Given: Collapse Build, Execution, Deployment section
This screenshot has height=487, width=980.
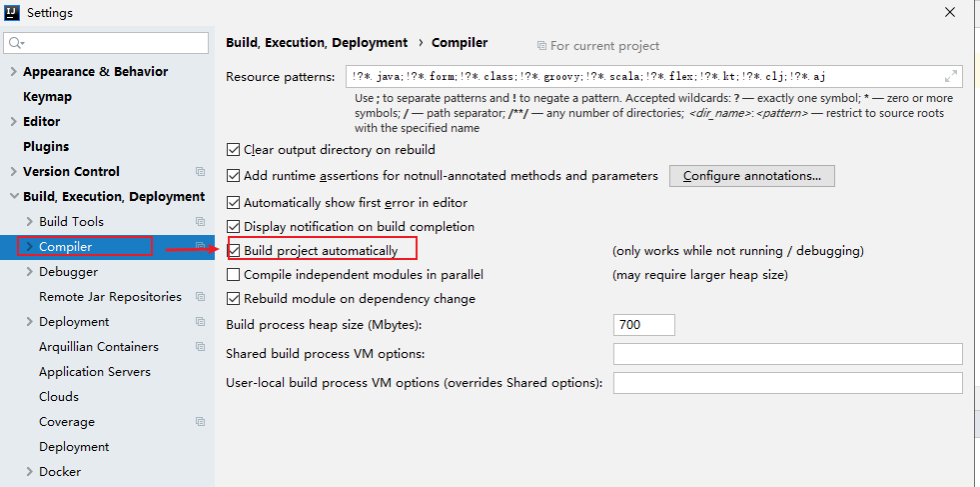Looking at the screenshot, I should pos(14,197).
